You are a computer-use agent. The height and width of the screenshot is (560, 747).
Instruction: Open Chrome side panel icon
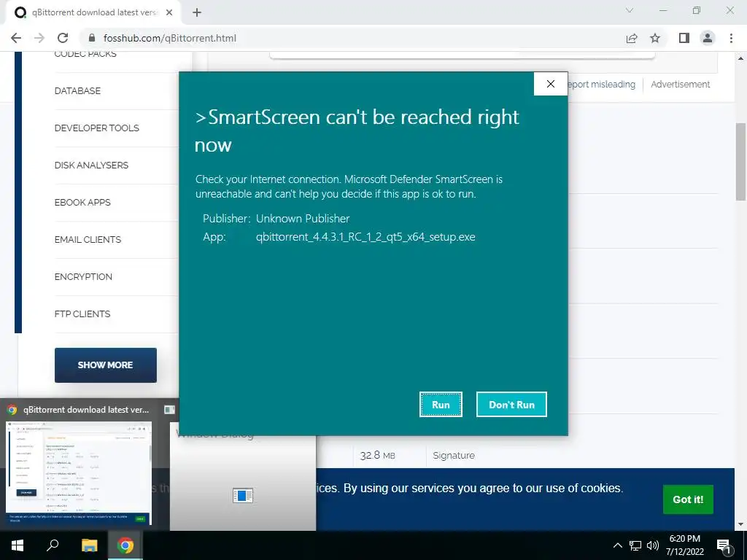point(684,38)
